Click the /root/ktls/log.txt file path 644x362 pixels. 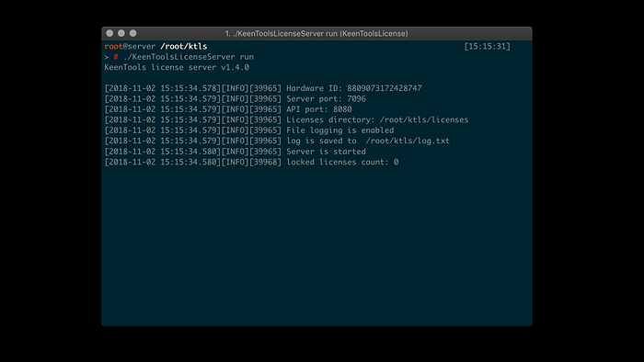coord(408,141)
